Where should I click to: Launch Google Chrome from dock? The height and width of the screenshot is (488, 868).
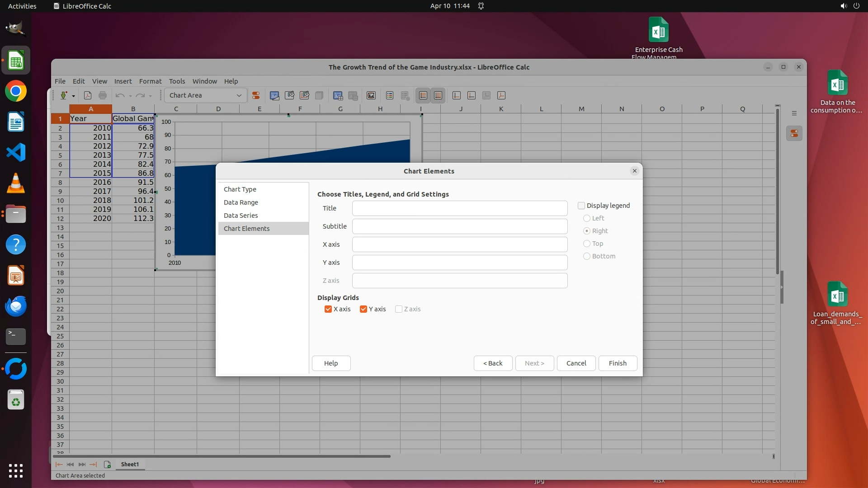16,91
